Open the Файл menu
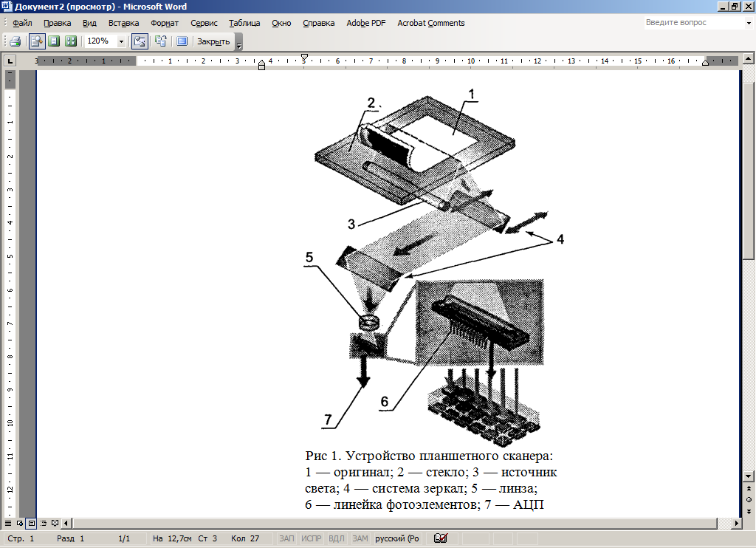 tap(22, 23)
